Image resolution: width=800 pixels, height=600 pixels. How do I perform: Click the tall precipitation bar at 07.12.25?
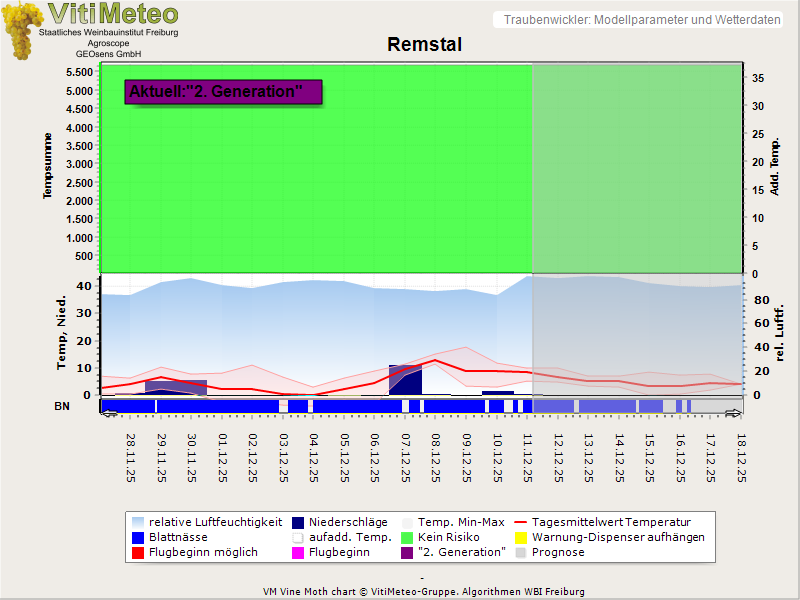point(405,380)
